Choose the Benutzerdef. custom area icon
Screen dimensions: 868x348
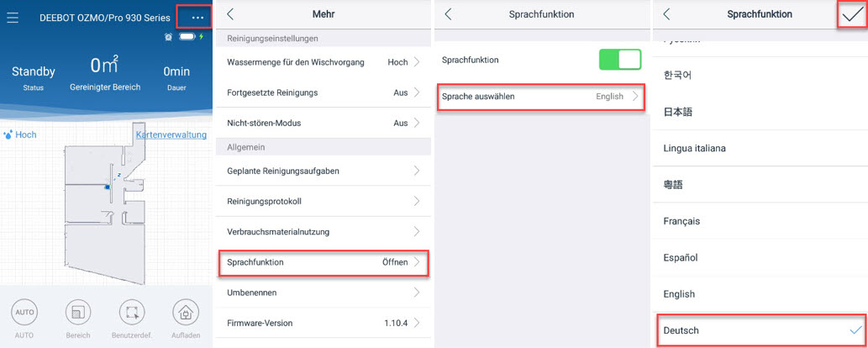(132, 313)
